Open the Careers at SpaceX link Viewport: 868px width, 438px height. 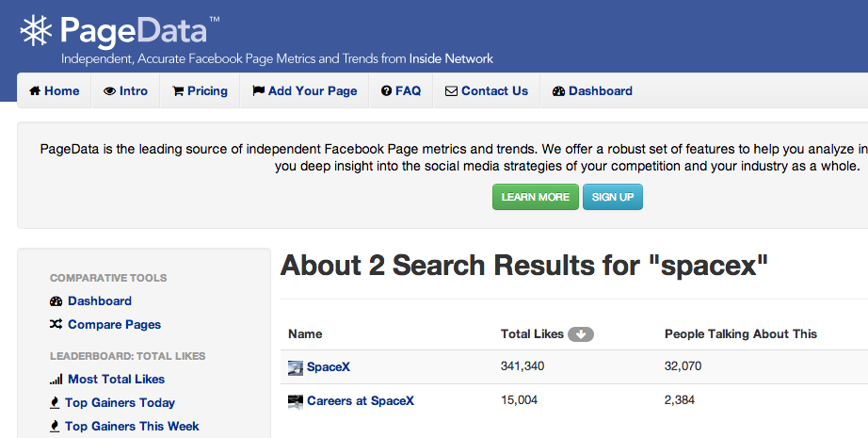tap(361, 401)
